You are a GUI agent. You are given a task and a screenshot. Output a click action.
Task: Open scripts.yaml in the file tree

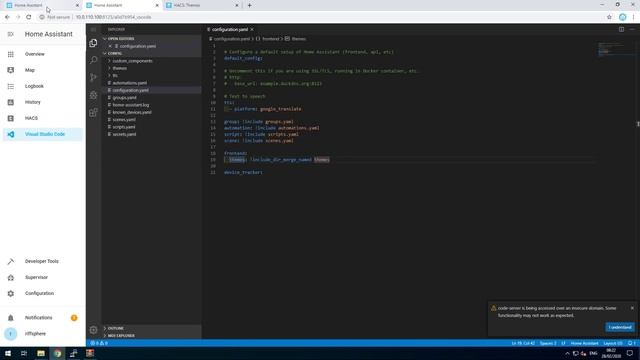(151, 127)
